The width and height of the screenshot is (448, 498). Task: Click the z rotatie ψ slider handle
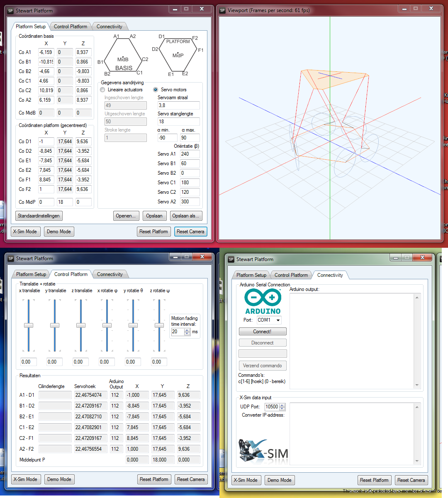click(159, 325)
